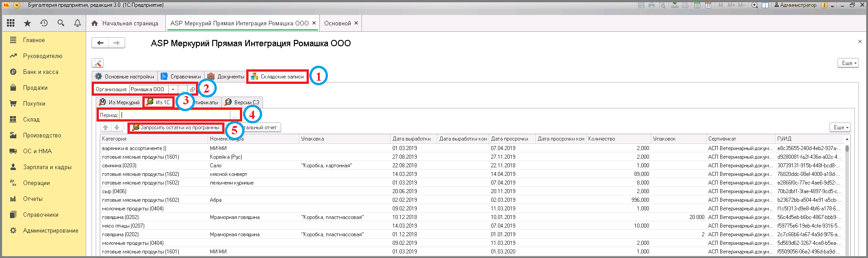Open Favorites star icon

coord(27,23)
